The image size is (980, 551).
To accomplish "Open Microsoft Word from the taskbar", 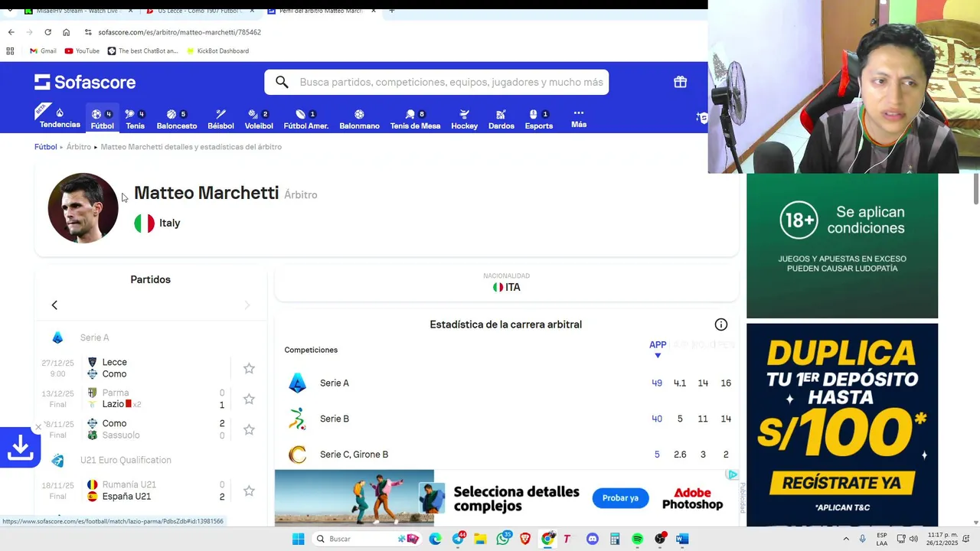I will [681, 539].
